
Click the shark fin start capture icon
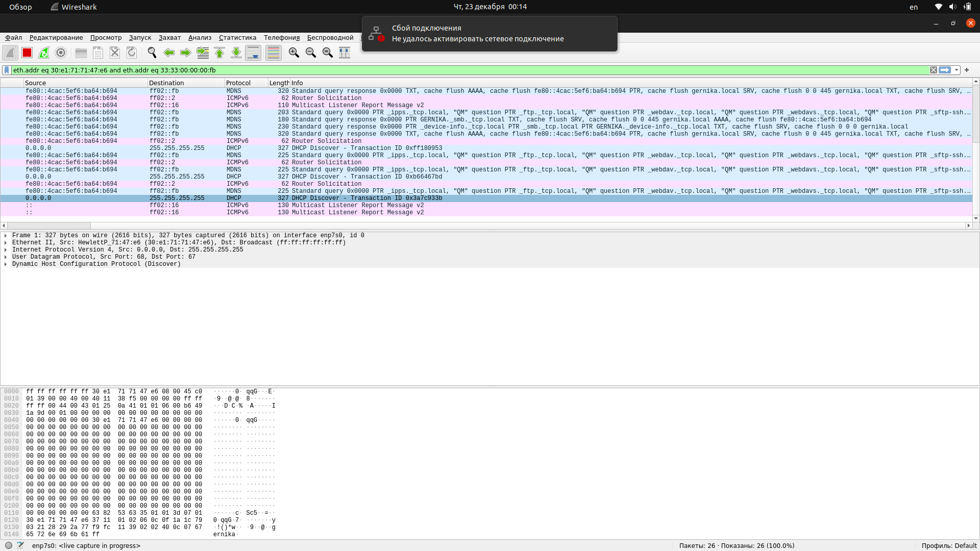point(10,53)
